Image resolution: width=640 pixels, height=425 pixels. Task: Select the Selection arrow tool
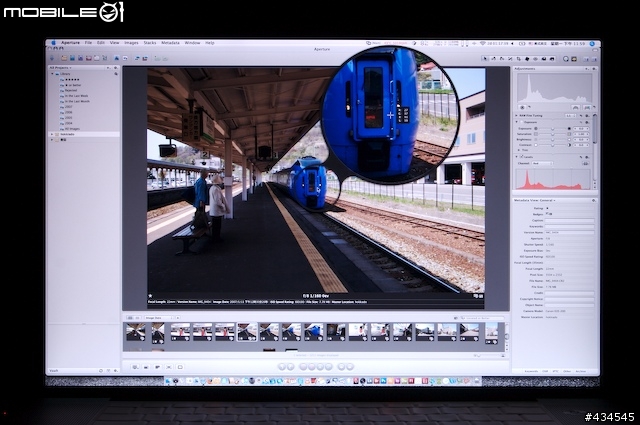[485, 59]
